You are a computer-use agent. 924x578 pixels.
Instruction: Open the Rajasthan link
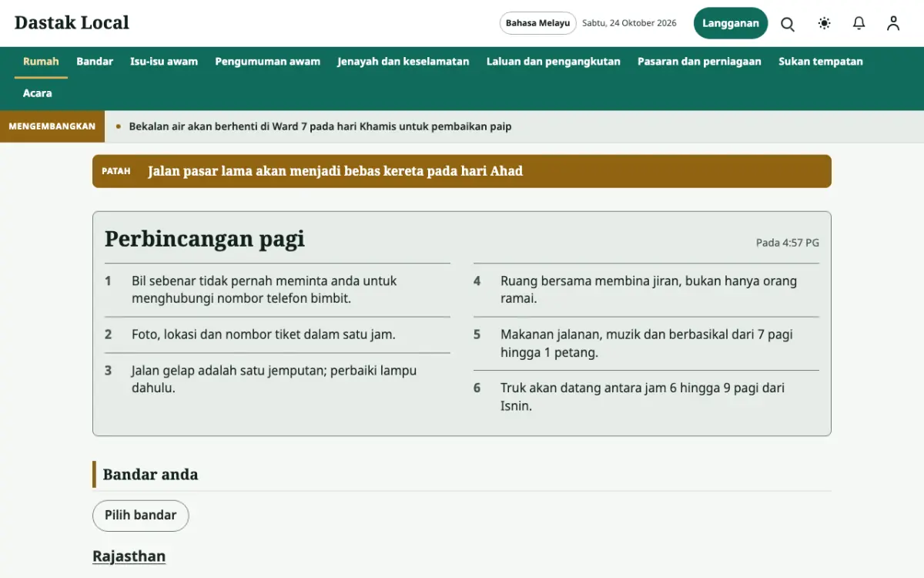[129, 556]
